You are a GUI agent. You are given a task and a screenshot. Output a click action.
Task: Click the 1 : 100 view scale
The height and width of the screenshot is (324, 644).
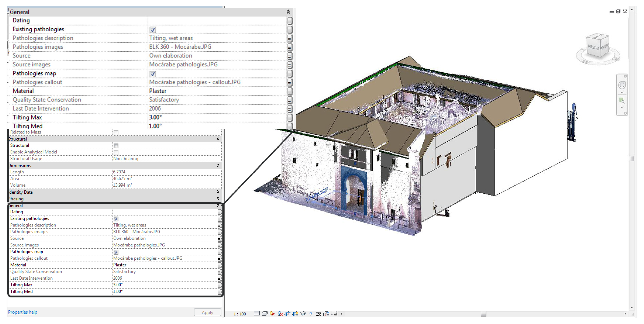(240, 314)
